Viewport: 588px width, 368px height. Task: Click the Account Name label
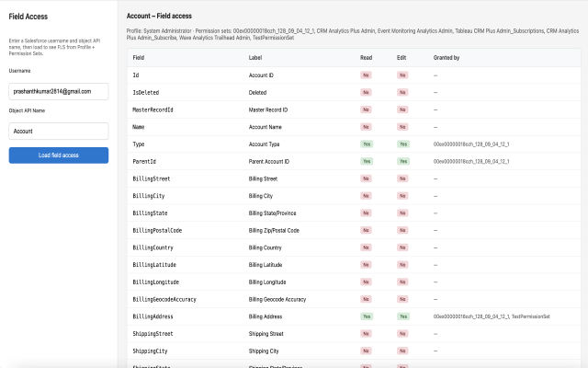pos(266,127)
